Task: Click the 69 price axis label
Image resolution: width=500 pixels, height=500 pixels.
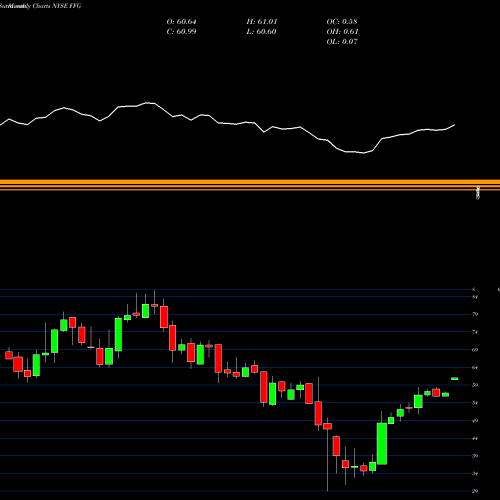Action: [x=475, y=350]
